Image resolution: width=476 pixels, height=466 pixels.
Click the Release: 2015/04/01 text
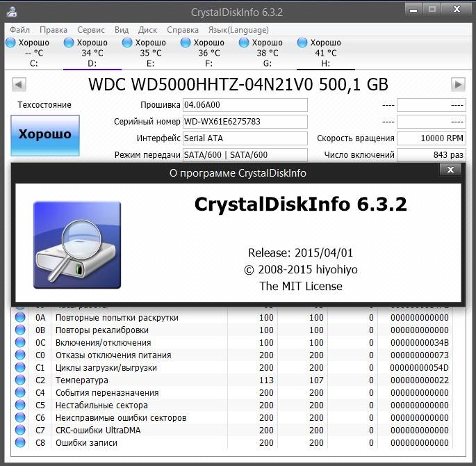(300, 252)
